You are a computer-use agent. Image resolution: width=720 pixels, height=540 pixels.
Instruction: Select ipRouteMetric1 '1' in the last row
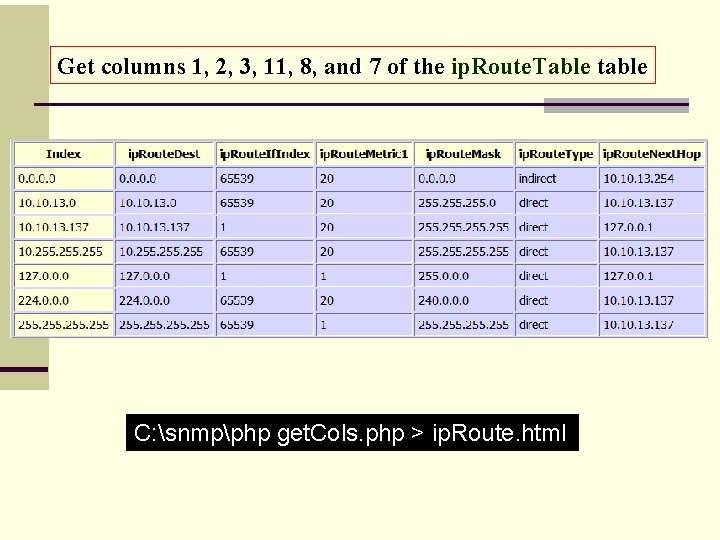coord(364,325)
